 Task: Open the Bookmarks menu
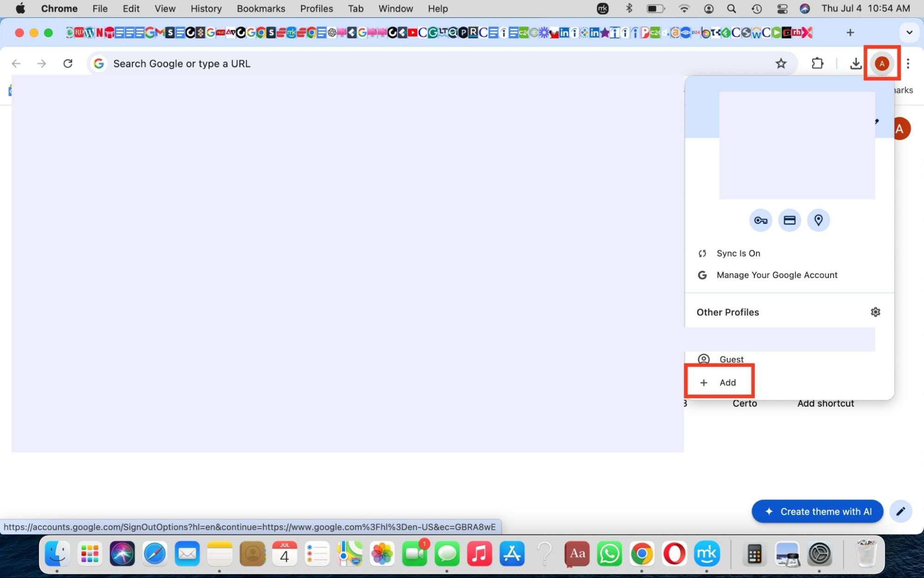click(x=261, y=8)
